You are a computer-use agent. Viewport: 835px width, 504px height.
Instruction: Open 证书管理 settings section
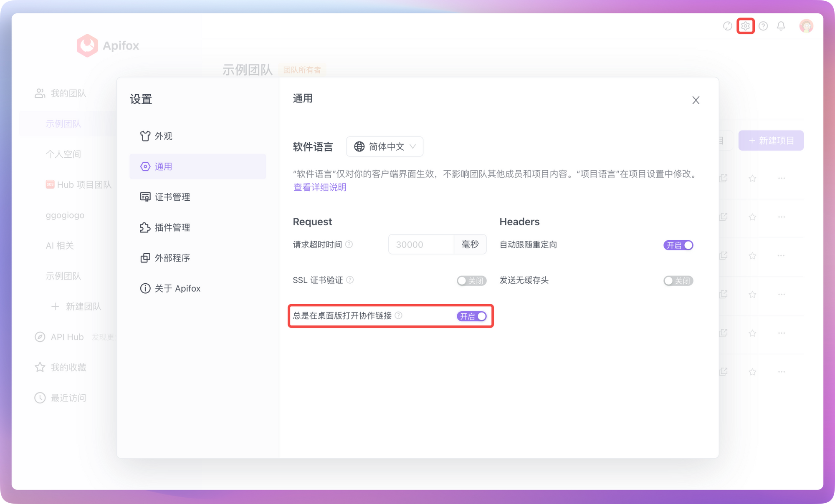tap(197, 197)
